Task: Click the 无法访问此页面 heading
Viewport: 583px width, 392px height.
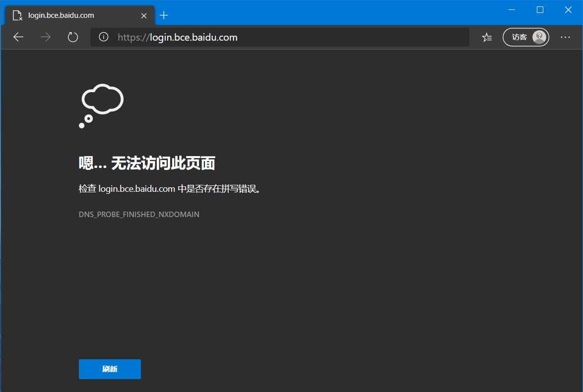Action: pos(147,163)
